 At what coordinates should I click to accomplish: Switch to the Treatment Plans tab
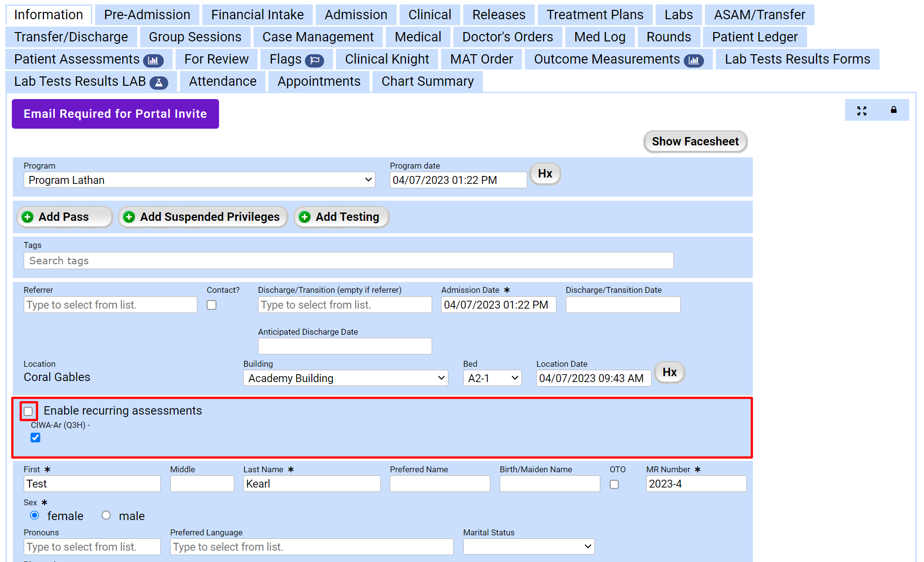tap(594, 15)
